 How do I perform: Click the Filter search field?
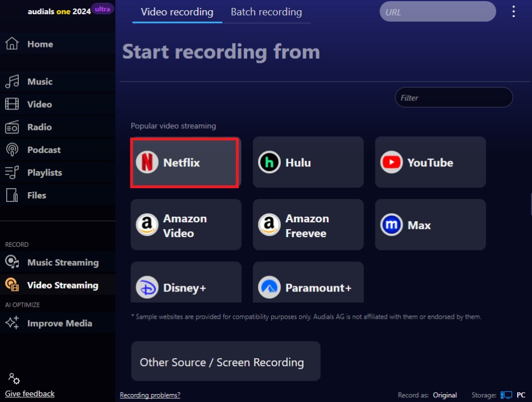454,98
